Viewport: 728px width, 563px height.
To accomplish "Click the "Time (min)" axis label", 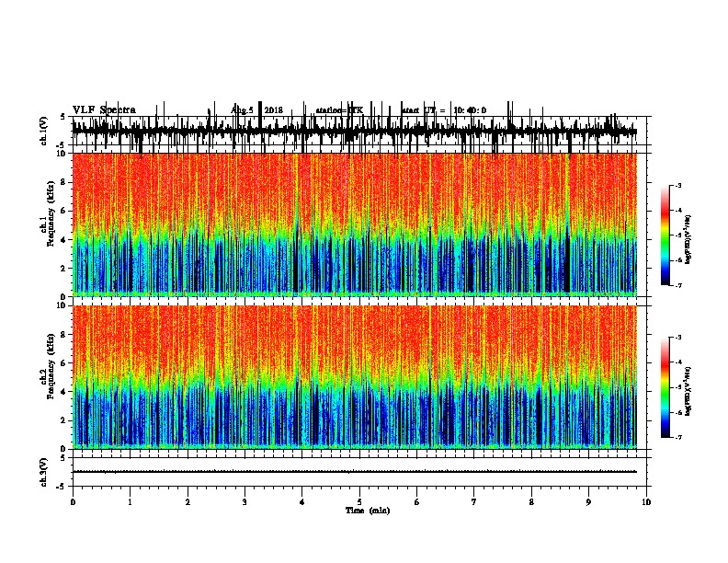I will pos(368,511).
